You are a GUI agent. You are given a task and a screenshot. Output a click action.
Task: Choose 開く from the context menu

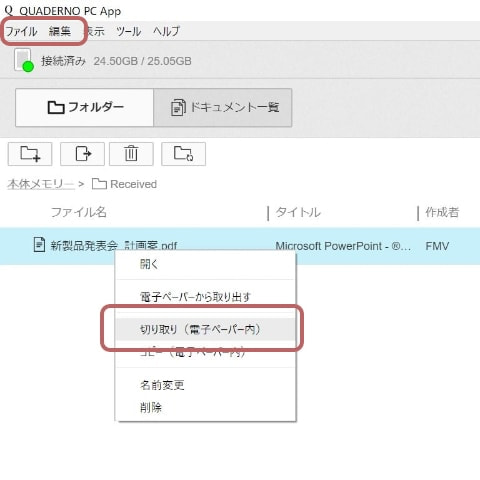point(206,264)
